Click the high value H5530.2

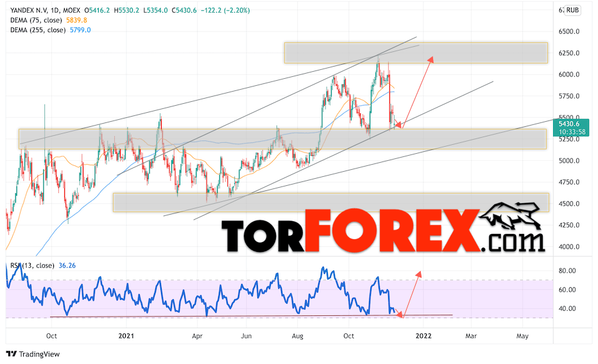point(126,10)
